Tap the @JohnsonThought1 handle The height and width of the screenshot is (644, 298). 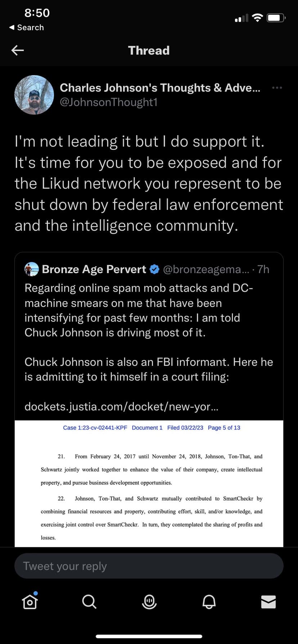tap(109, 102)
